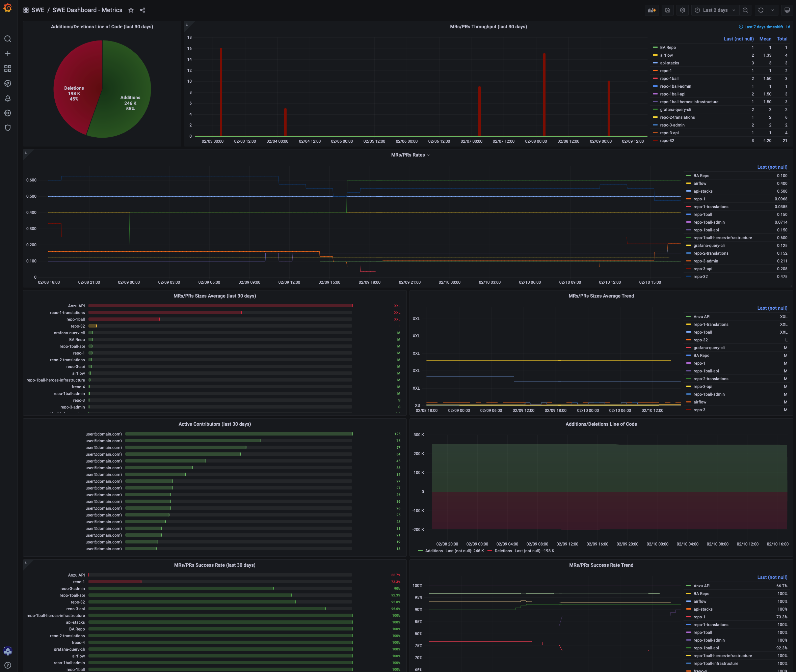
Task: Open Grafana home logo
Action: point(8,8)
